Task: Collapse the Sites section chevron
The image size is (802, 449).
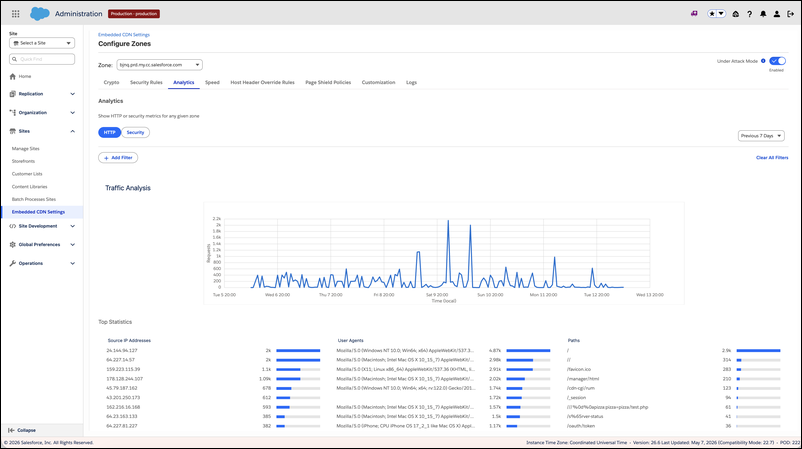Action: pyautogui.click(x=73, y=131)
